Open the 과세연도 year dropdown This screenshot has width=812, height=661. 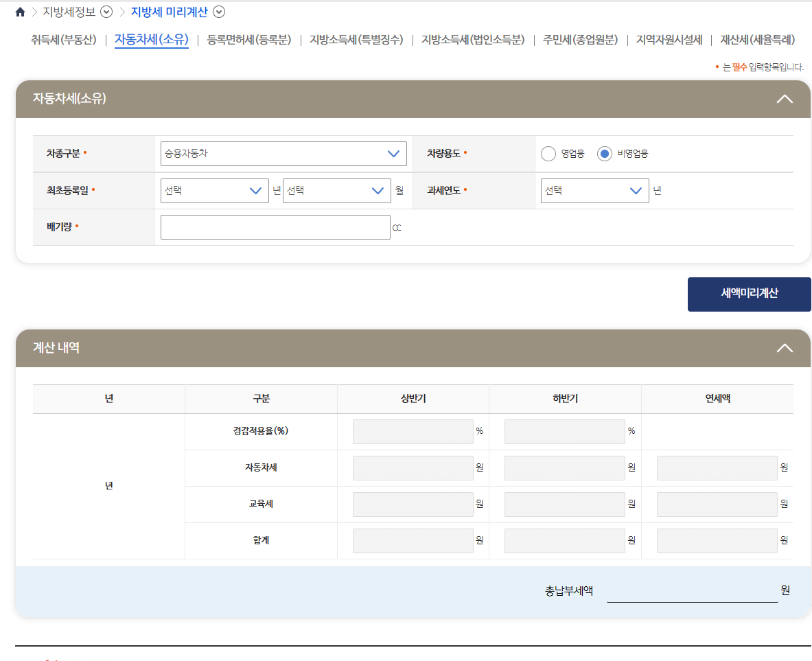pyautogui.click(x=594, y=191)
